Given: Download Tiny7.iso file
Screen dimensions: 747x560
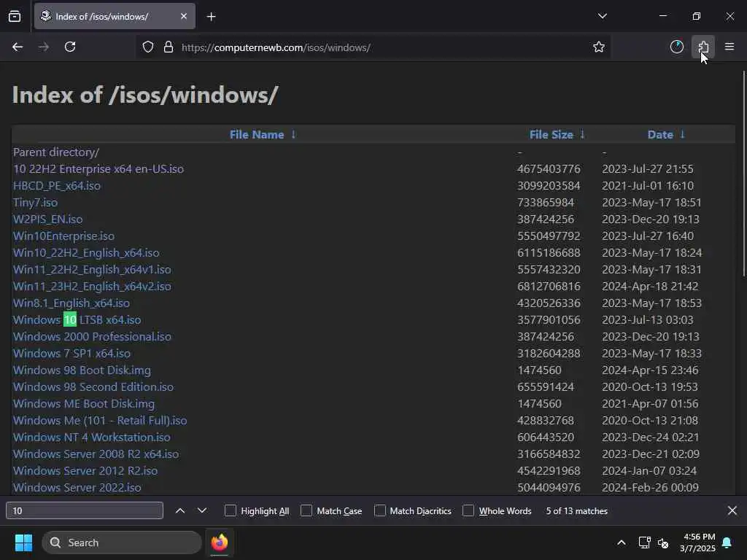Looking at the screenshot, I should pos(35,203).
